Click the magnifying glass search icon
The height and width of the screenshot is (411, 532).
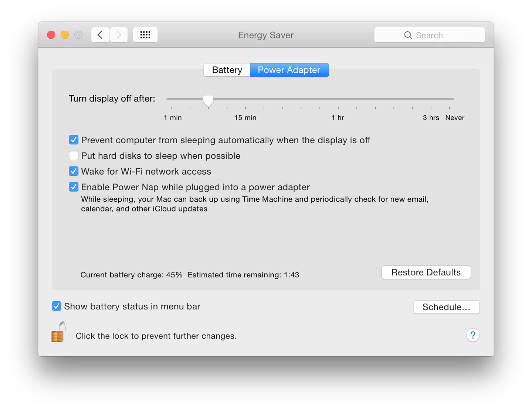pos(408,35)
